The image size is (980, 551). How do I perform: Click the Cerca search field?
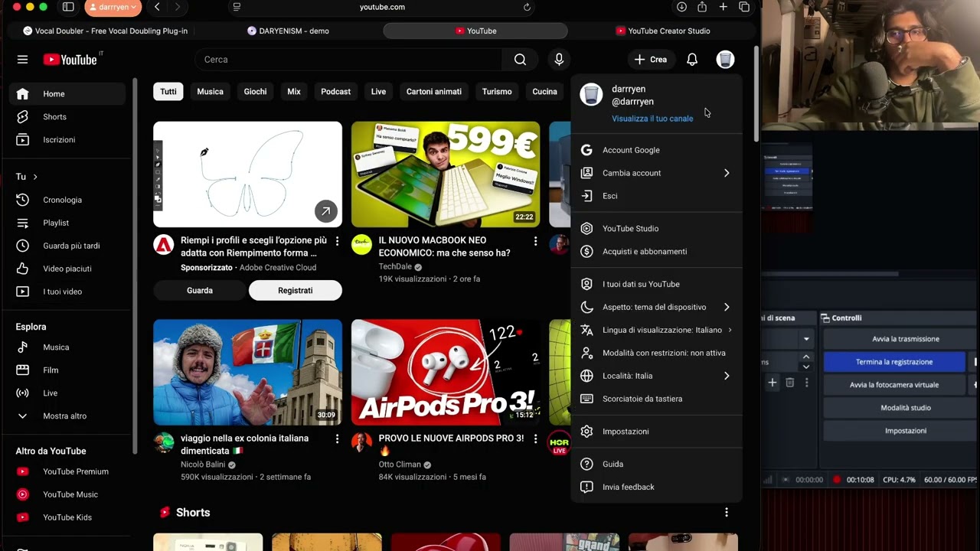pyautogui.click(x=348, y=60)
